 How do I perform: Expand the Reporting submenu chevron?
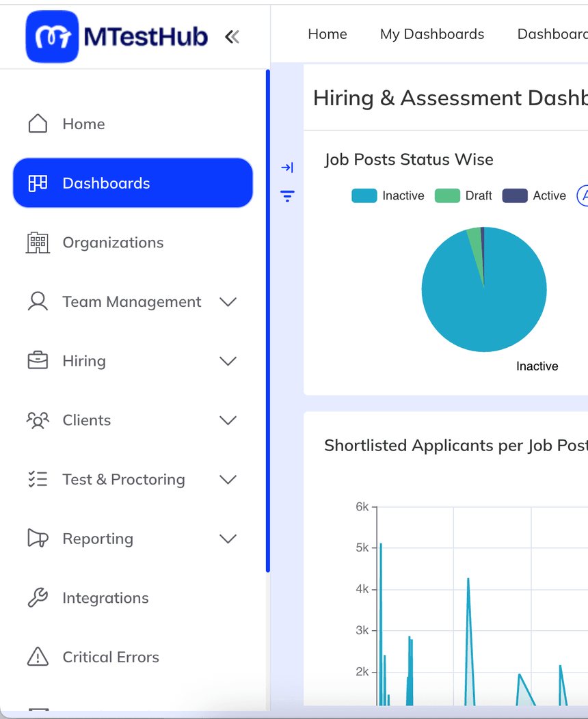[228, 539]
